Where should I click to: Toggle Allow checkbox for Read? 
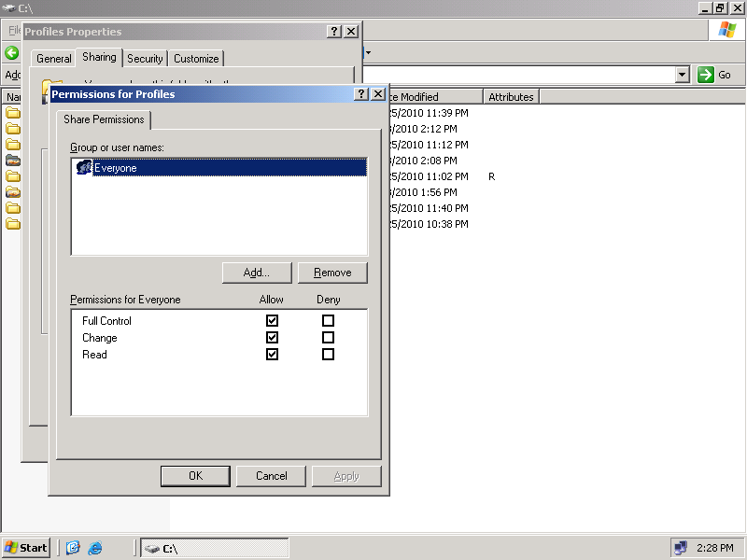[272, 355]
